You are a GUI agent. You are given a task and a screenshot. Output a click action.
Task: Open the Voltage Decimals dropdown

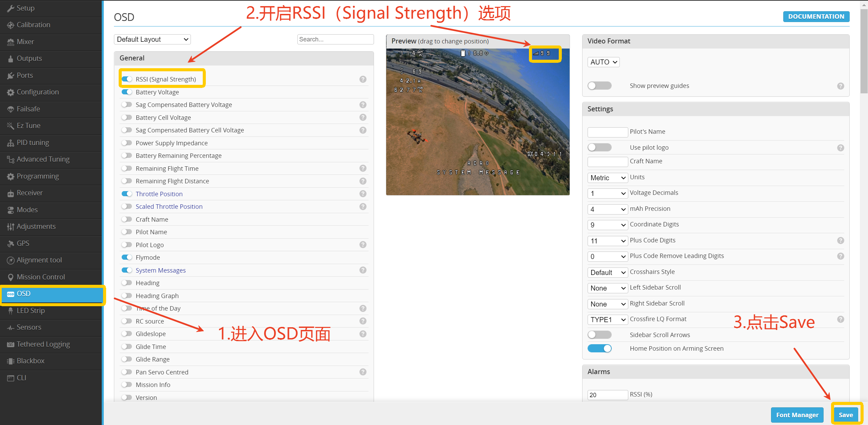click(608, 193)
